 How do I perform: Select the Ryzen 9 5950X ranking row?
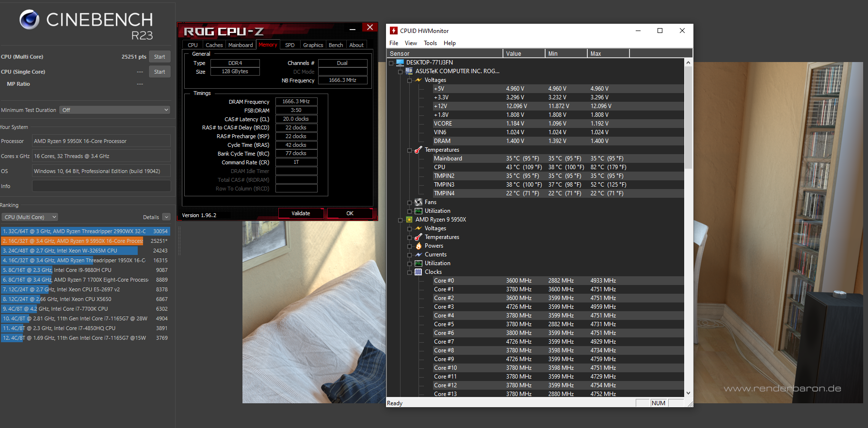(x=85, y=241)
